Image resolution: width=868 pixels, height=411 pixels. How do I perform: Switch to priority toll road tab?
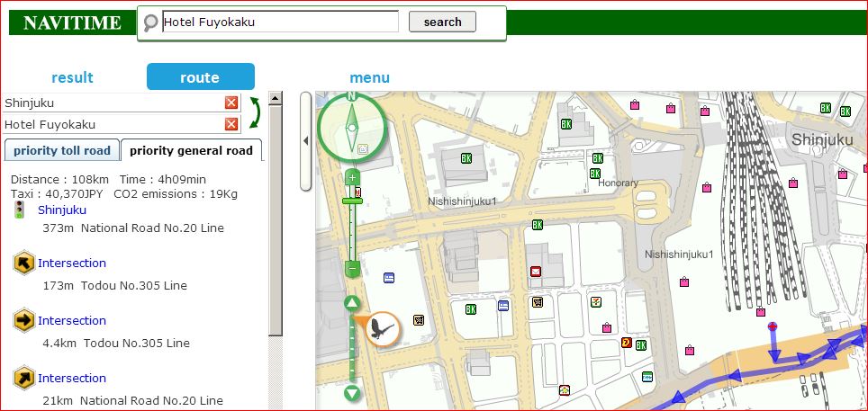(x=62, y=150)
